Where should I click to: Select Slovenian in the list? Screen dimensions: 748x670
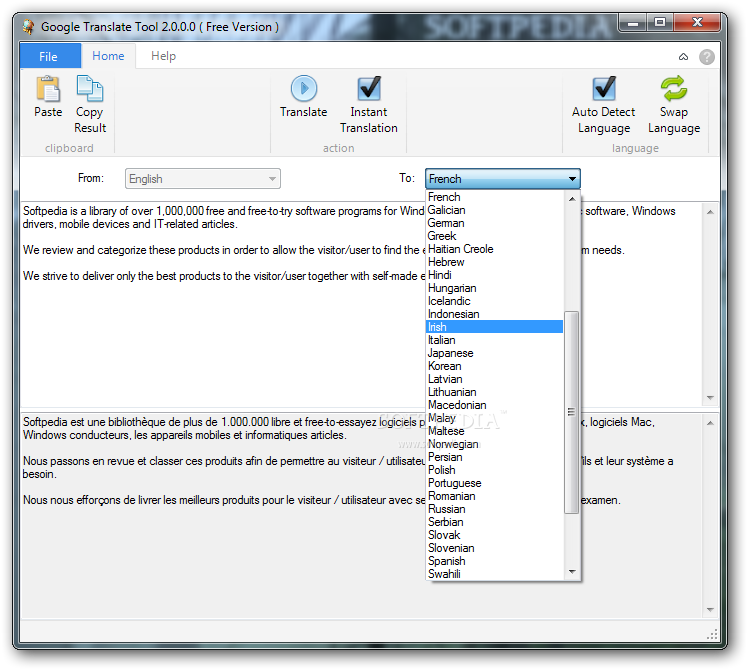point(494,548)
